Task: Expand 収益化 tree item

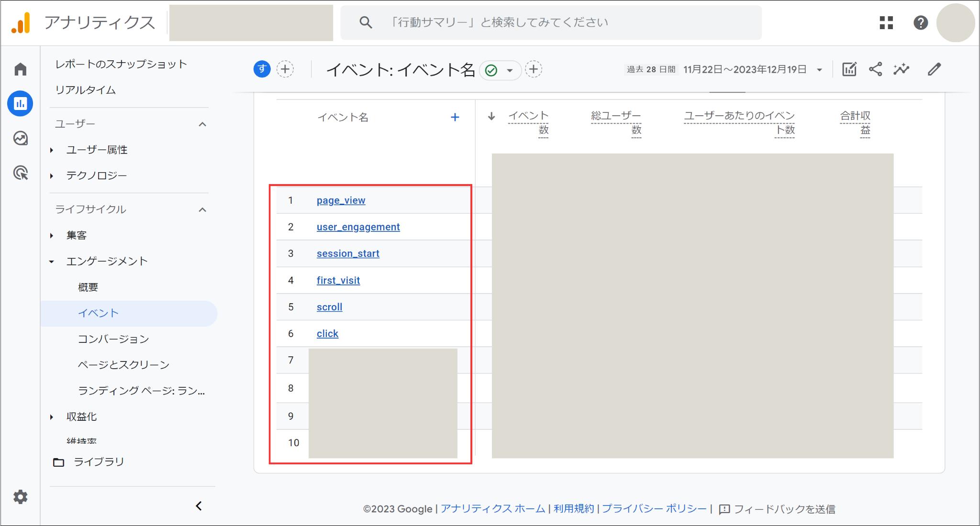Action: tap(52, 417)
